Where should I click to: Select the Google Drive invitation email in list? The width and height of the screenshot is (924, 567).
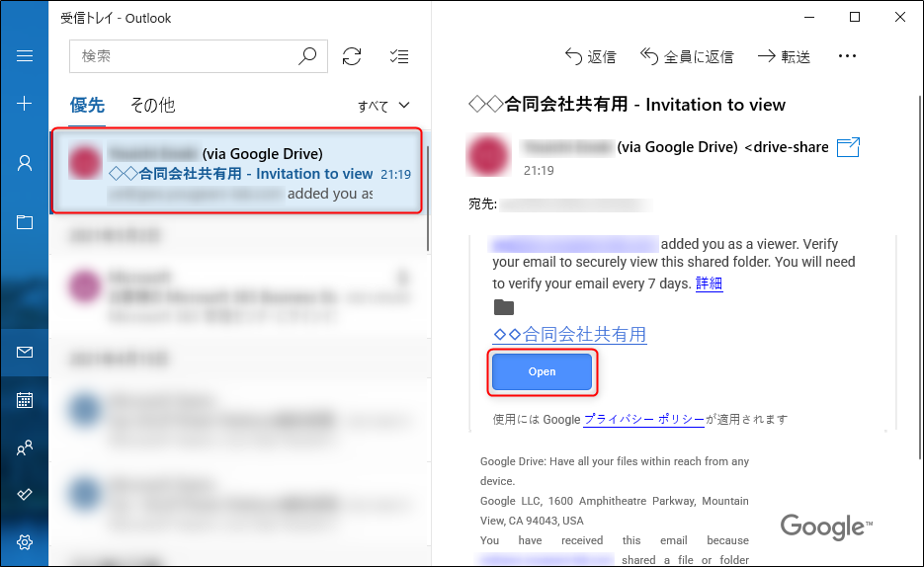click(237, 171)
